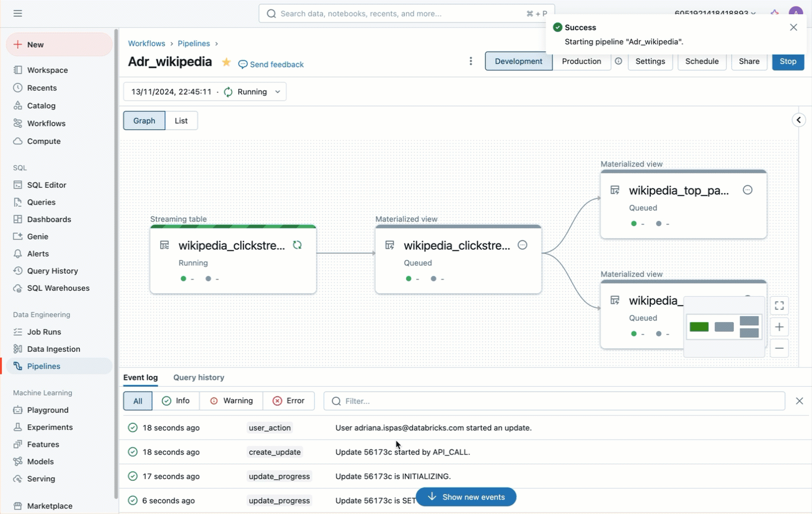
Task: Switch pipeline to Production mode
Action: pos(581,62)
